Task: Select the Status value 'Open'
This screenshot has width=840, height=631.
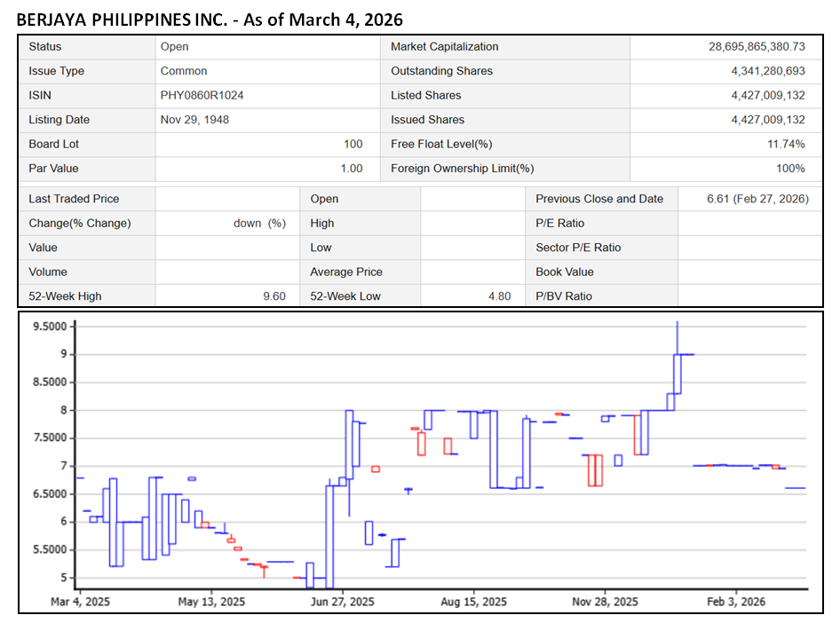Action: click(175, 47)
